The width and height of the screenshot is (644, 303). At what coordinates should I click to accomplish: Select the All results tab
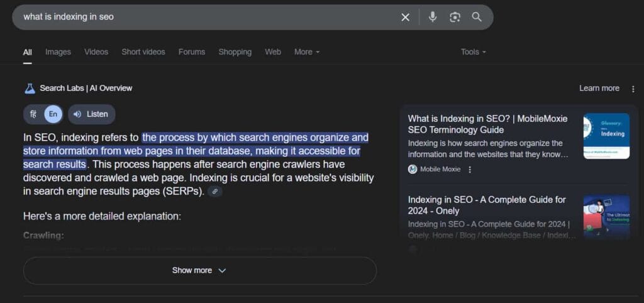click(x=28, y=52)
